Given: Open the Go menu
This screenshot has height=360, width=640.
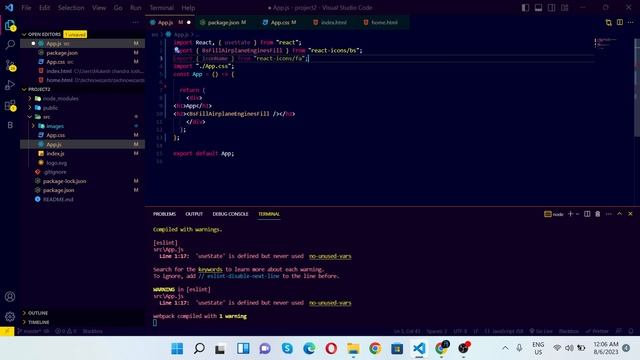Looking at the screenshot, I should point(118,8).
